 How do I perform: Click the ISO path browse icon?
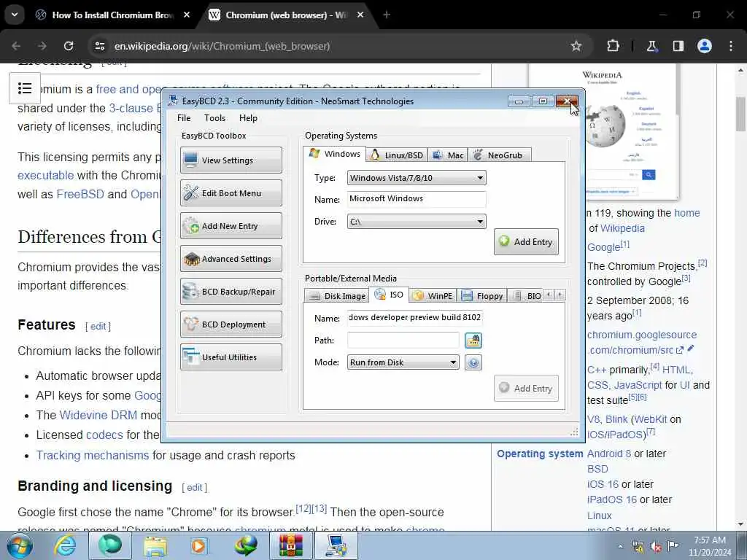point(473,340)
